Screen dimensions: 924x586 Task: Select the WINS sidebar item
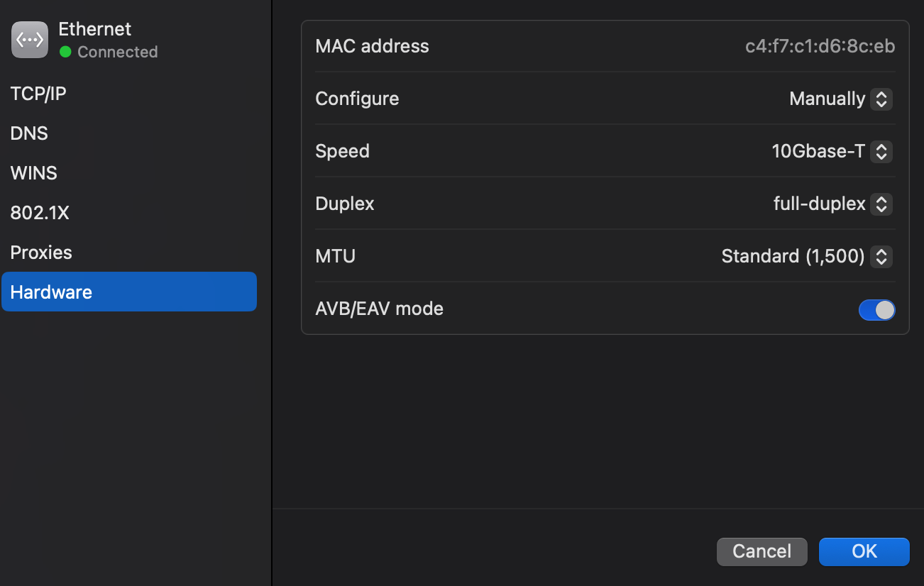tap(34, 173)
